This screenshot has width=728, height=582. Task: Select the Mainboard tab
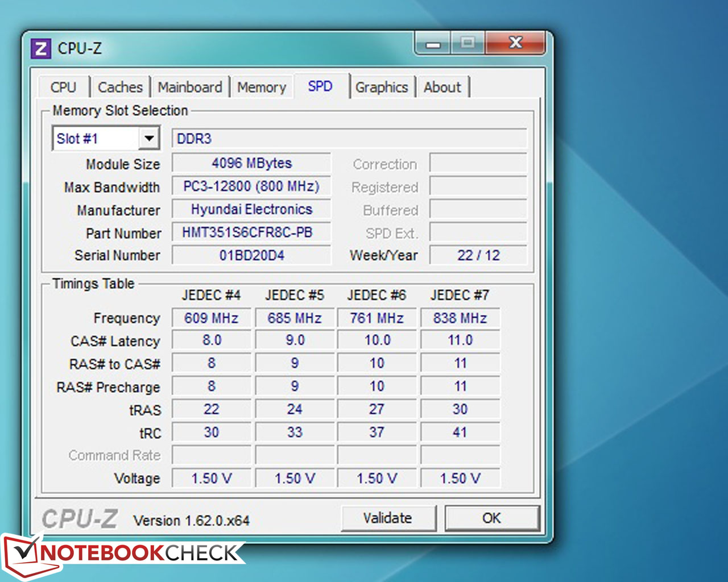[190, 87]
